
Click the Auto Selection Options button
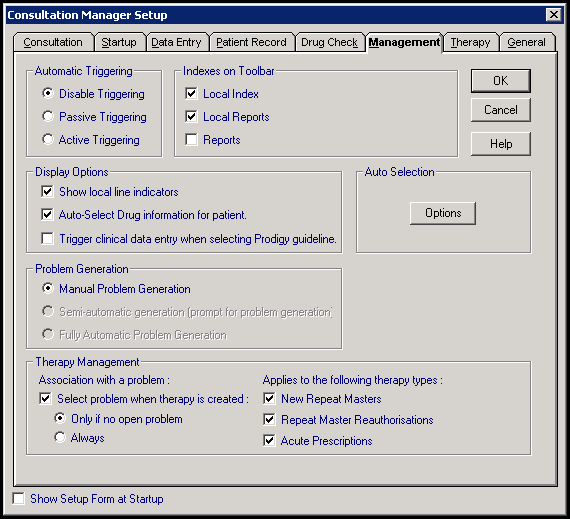tap(443, 213)
